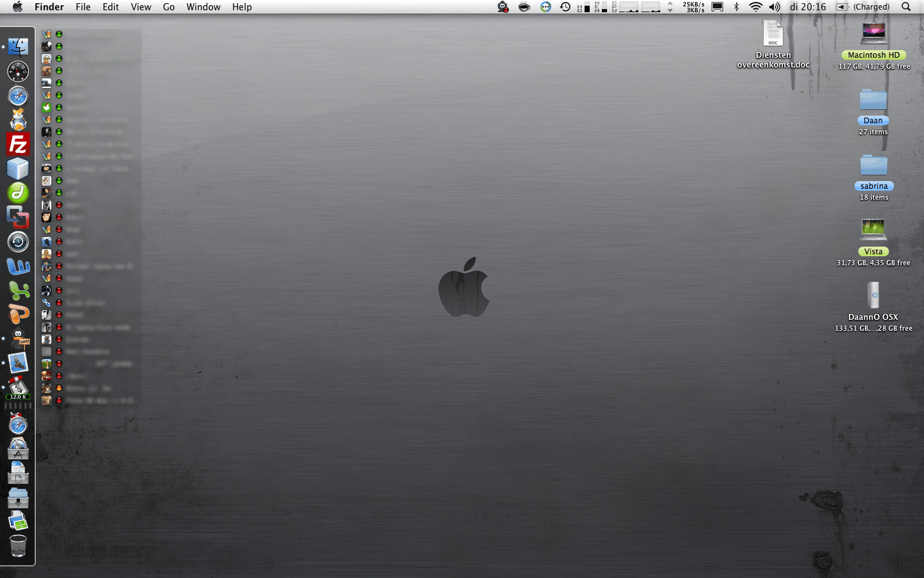Launch VMware Fusion from the dock
The height and width of the screenshot is (578, 924).
click(18, 217)
